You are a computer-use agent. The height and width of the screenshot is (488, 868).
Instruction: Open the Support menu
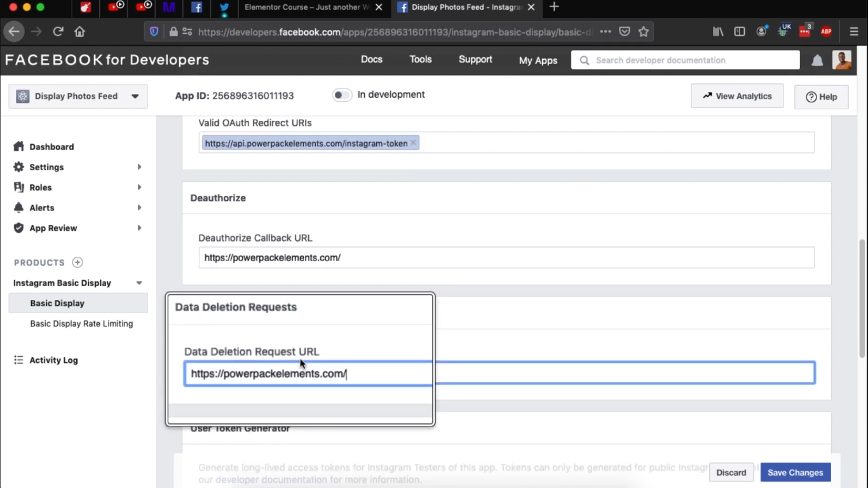475,60
